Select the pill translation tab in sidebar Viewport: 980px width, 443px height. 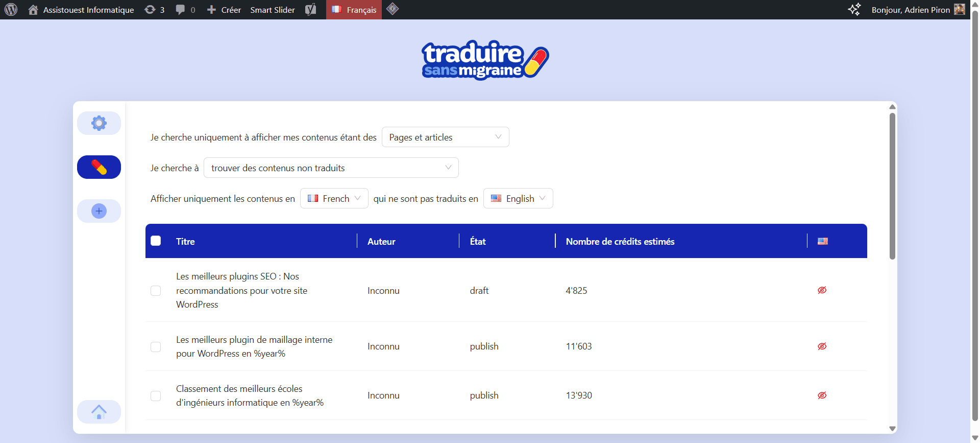99,167
